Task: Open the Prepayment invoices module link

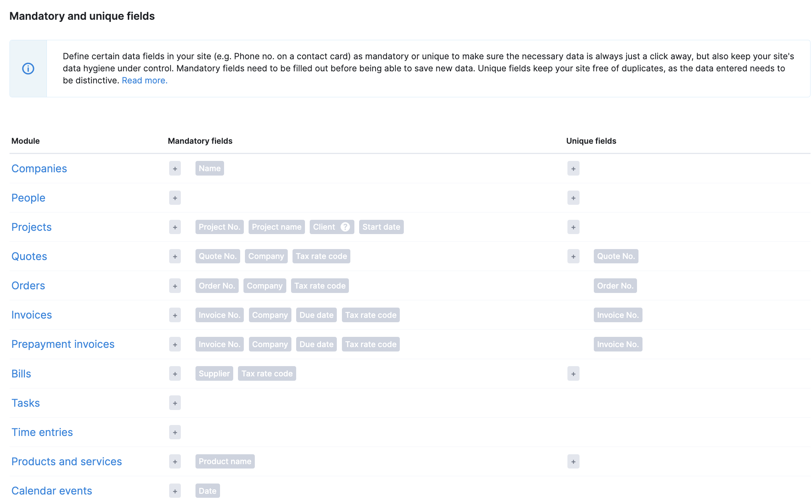Action: (x=63, y=344)
